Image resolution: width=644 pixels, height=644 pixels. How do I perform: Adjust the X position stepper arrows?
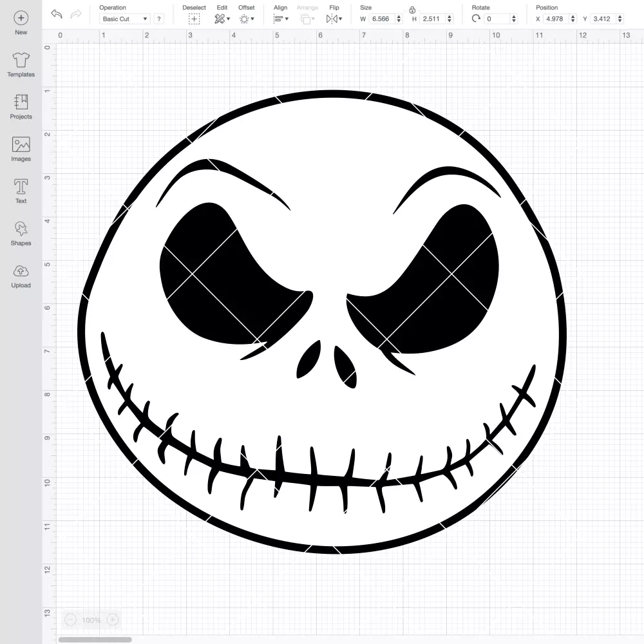[x=573, y=19]
